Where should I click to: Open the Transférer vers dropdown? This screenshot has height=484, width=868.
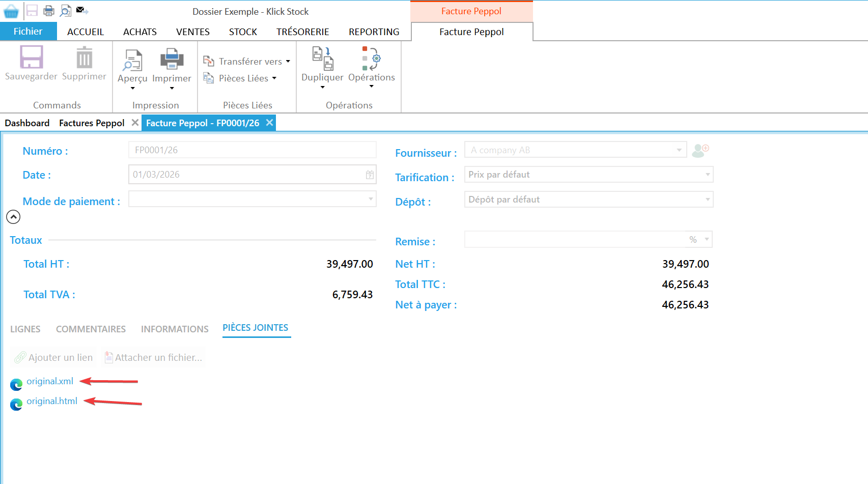(288, 61)
